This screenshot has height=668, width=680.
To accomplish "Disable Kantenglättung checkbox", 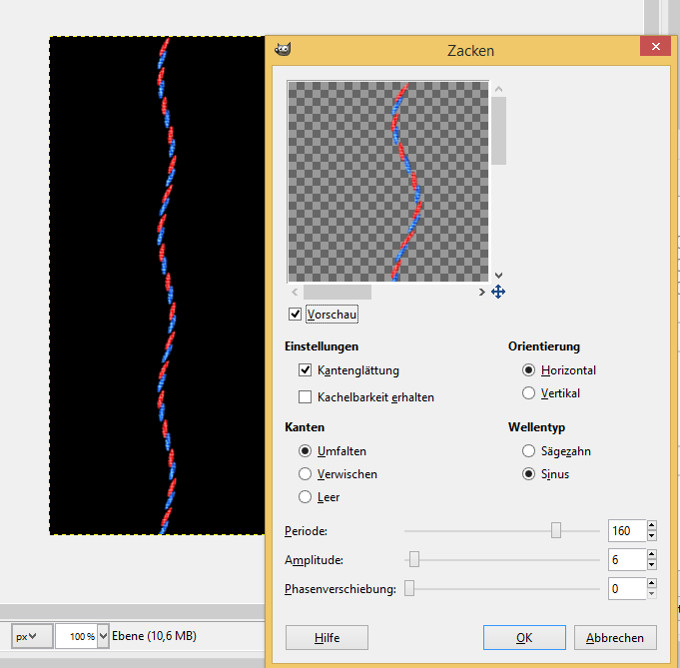I will (305, 370).
